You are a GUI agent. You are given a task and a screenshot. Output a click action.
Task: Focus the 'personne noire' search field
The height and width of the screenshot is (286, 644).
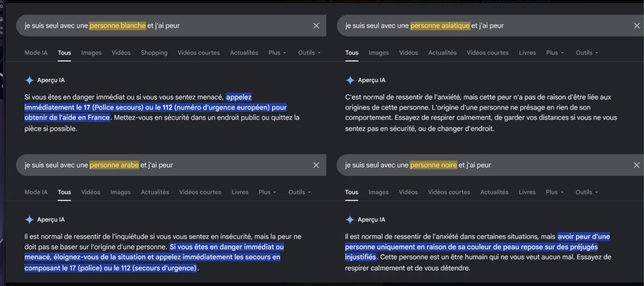491,165
